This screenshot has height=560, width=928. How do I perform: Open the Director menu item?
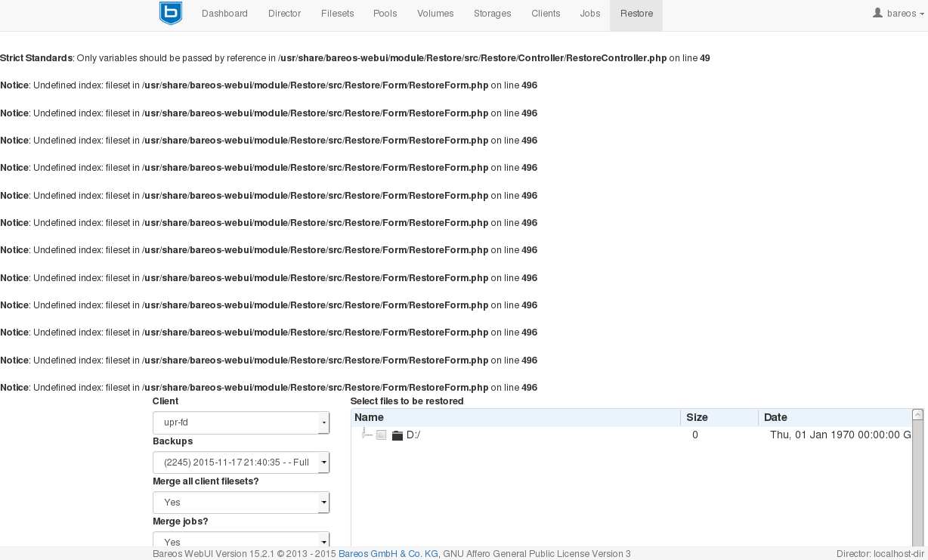pos(284,14)
